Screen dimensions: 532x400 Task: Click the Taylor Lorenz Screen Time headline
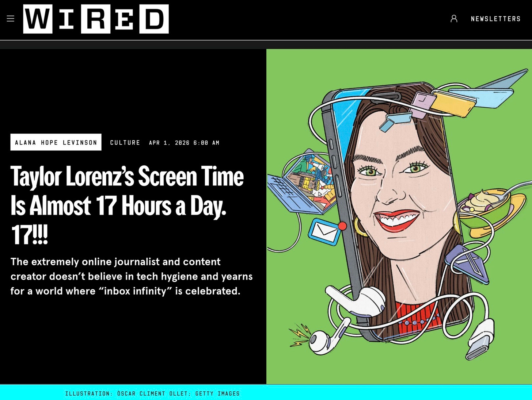127,205
